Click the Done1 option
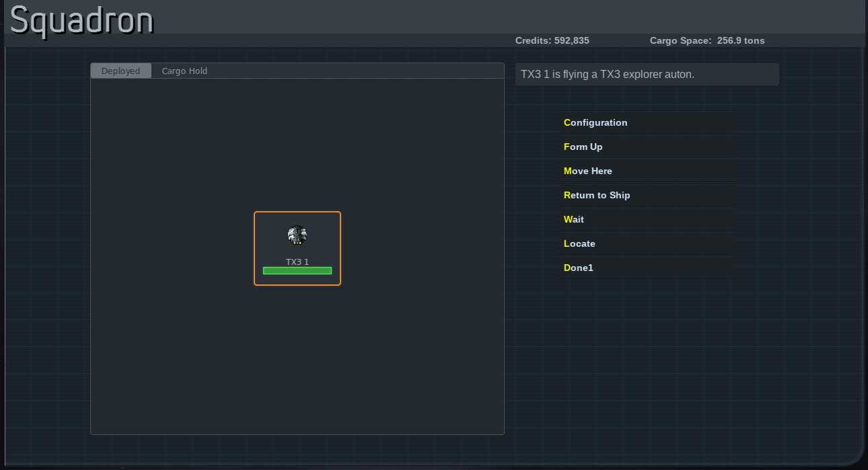 (649, 268)
